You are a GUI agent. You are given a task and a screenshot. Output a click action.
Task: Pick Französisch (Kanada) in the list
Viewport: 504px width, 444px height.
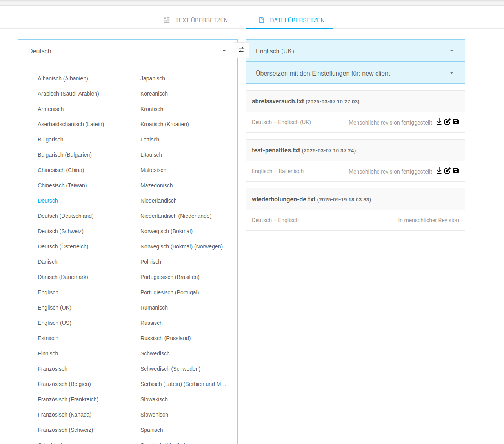coord(64,415)
